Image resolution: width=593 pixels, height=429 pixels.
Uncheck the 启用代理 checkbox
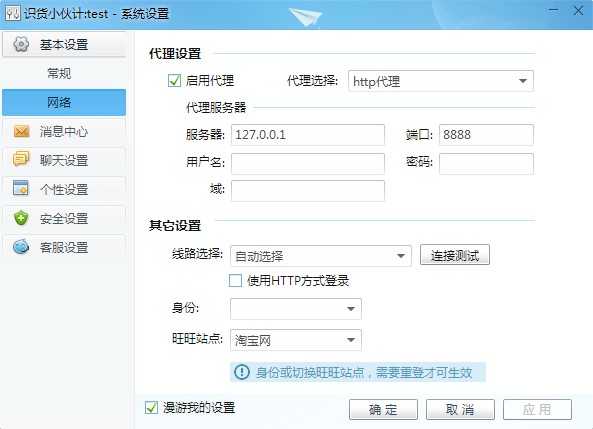coord(174,81)
